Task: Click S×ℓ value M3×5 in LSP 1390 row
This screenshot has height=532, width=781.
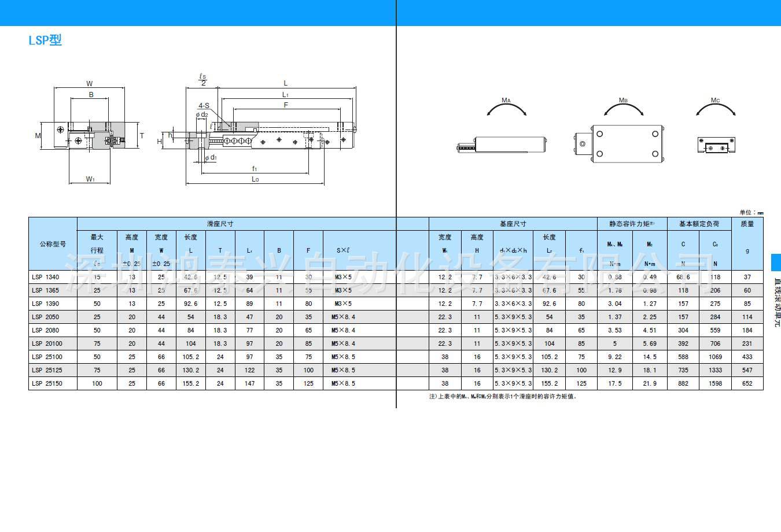Action: [x=343, y=304]
